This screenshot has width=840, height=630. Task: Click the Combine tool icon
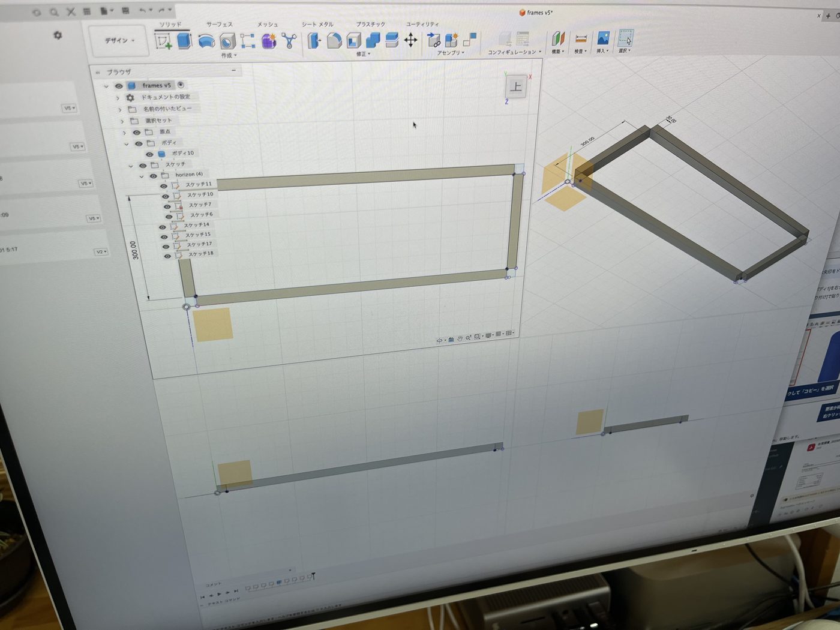click(373, 40)
